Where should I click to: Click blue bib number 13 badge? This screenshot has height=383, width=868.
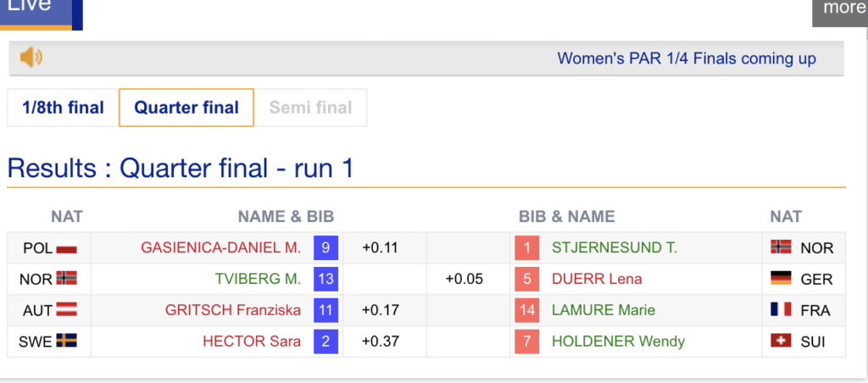click(325, 279)
